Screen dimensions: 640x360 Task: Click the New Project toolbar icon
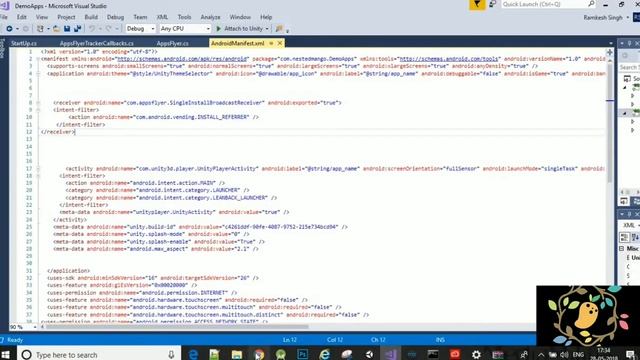(x=40, y=29)
